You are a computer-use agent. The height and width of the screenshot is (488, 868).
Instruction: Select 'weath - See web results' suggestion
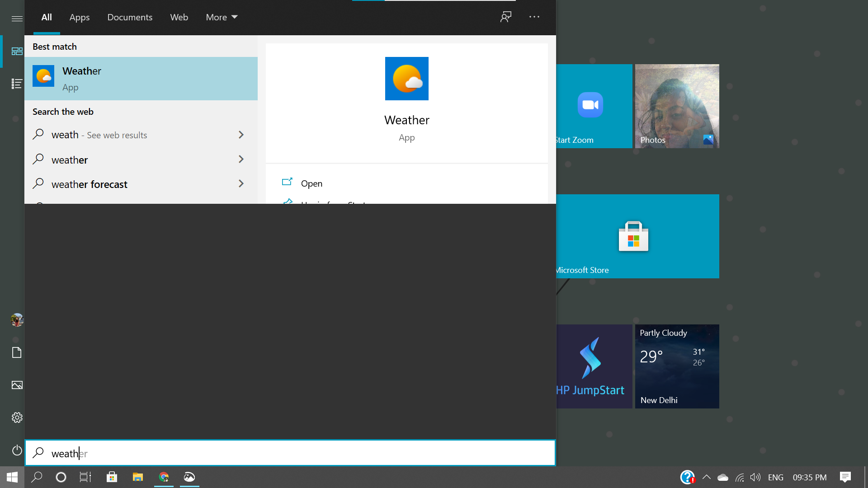pos(141,135)
